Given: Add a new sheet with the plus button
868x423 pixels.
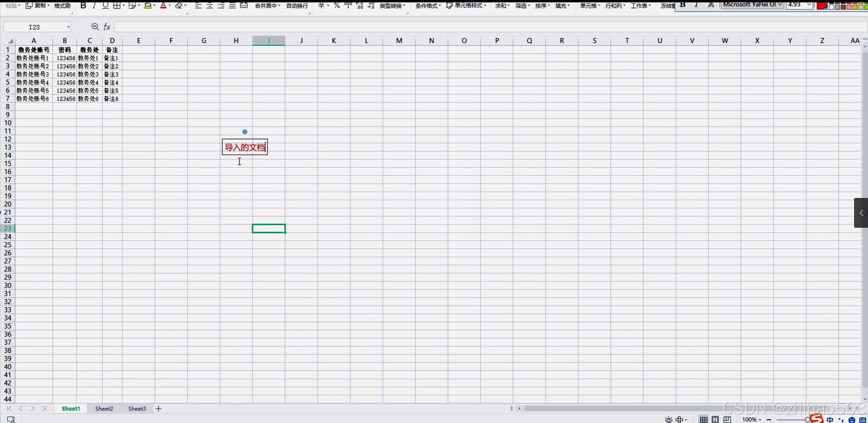Looking at the screenshot, I should click(158, 408).
